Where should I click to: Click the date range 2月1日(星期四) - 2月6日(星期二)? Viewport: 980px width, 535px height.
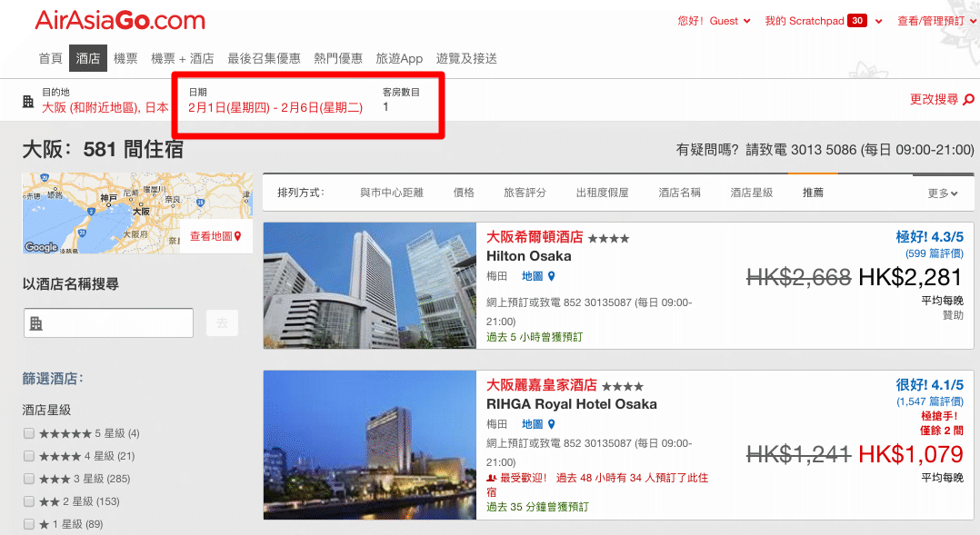pos(275,107)
